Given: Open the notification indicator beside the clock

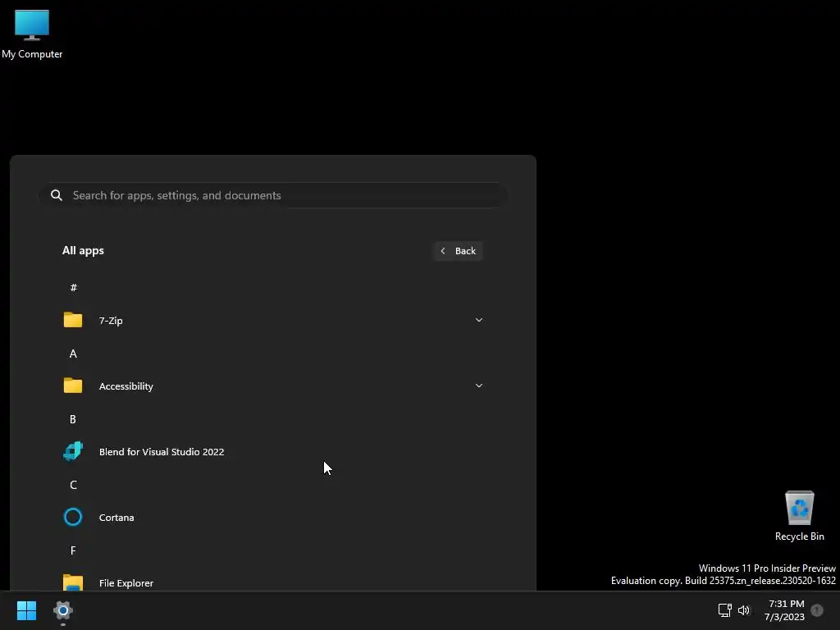Looking at the screenshot, I should 817,610.
